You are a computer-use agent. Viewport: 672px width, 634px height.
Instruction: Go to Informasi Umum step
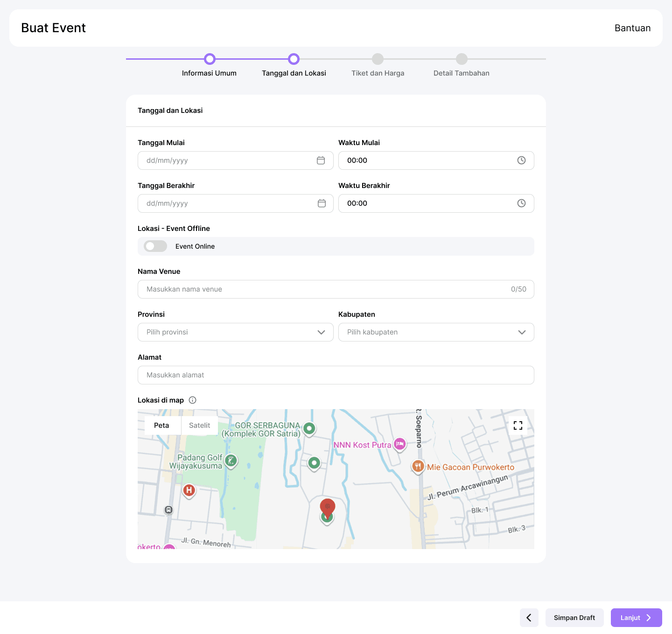coord(209,73)
